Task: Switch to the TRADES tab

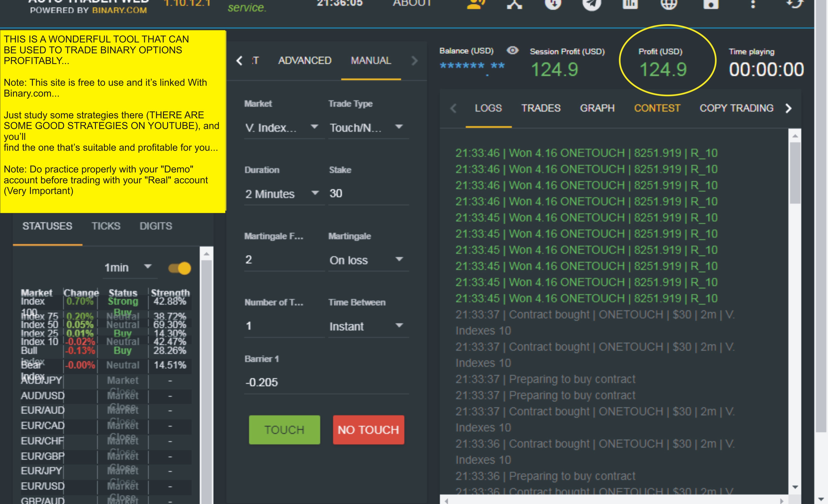Action: 541,108
